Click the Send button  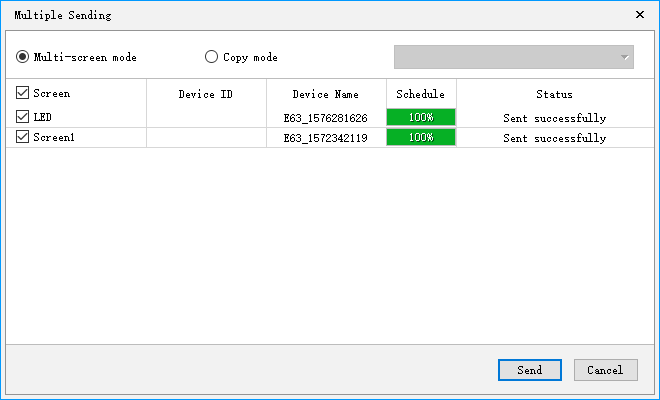tap(530, 370)
